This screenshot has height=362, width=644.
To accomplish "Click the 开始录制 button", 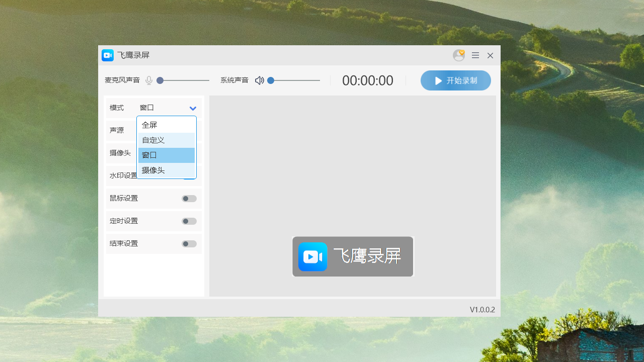I will pos(455,80).
